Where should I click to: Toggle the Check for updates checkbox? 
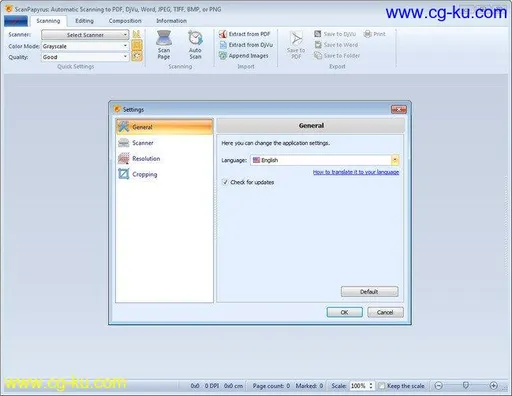(225, 182)
